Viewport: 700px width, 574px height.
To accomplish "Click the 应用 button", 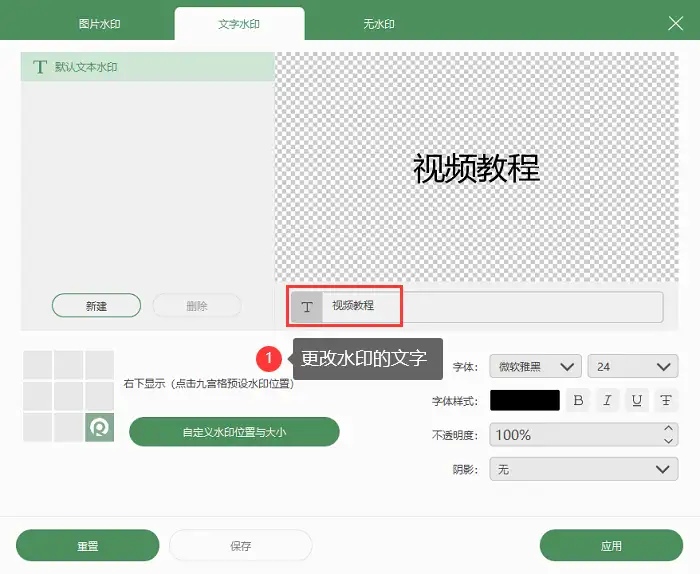I will tap(611, 545).
